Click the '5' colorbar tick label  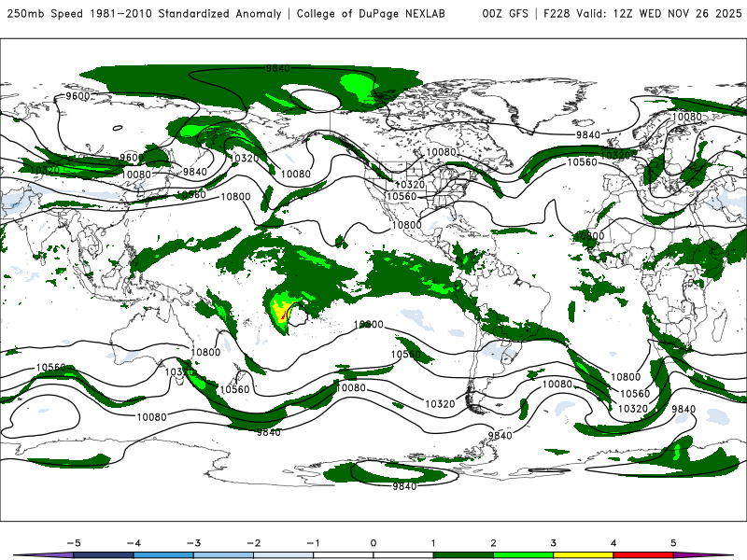click(x=673, y=543)
